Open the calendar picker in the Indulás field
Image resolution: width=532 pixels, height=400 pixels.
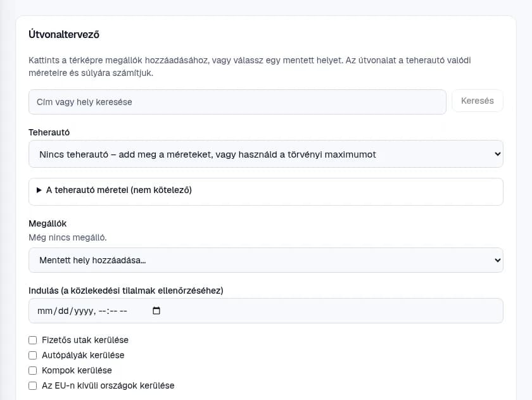[x=156, y=311]
